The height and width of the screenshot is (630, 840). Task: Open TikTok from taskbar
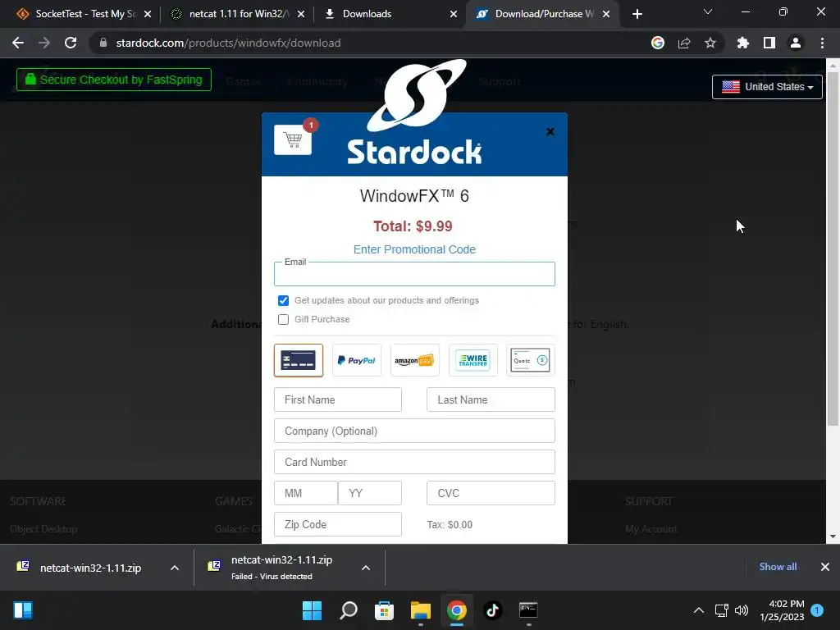(x=493, y=610)
